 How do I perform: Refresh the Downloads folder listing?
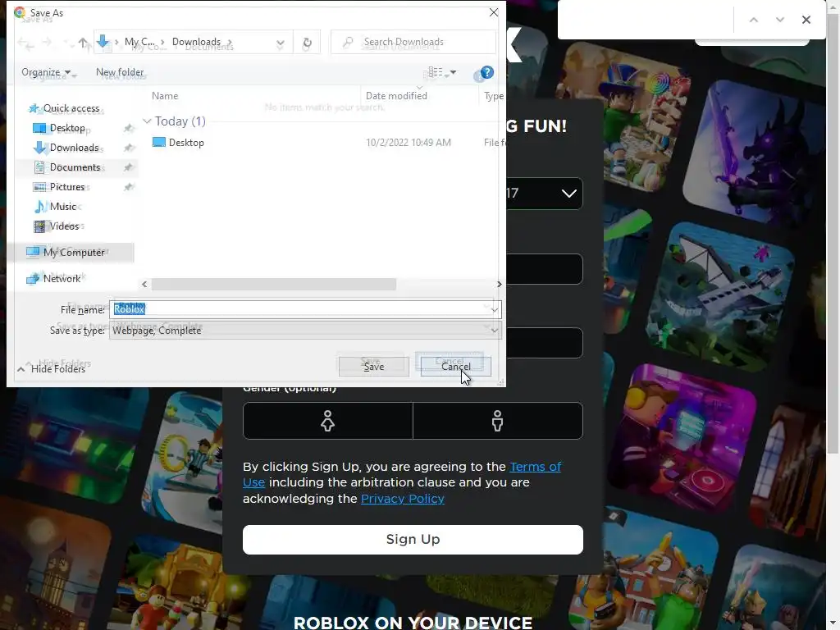click(307, 43)
